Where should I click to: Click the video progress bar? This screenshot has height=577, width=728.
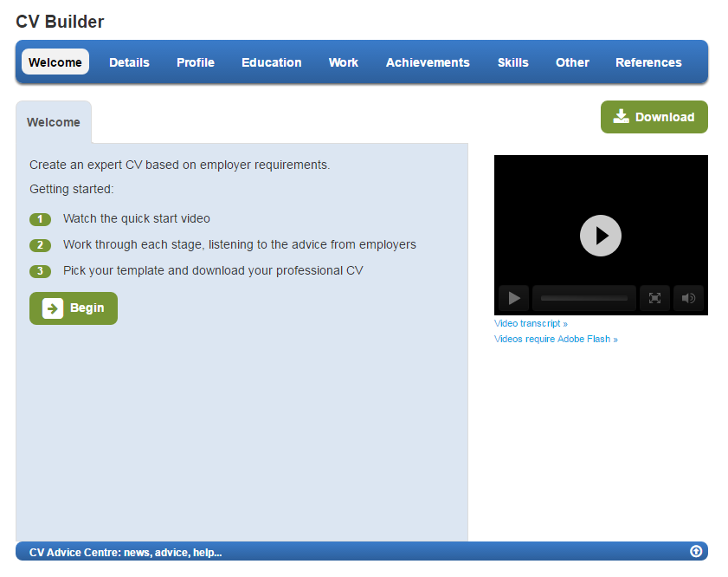(x=584, y=298)
